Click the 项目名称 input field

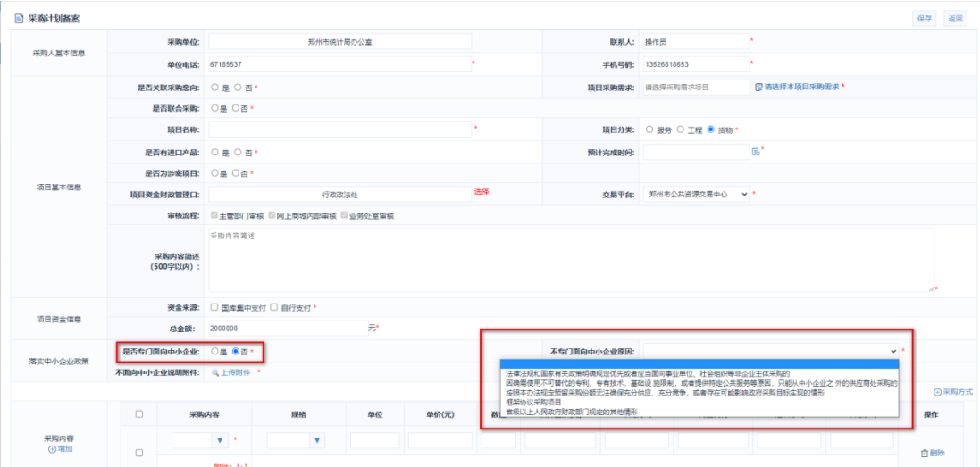[339, 129]
